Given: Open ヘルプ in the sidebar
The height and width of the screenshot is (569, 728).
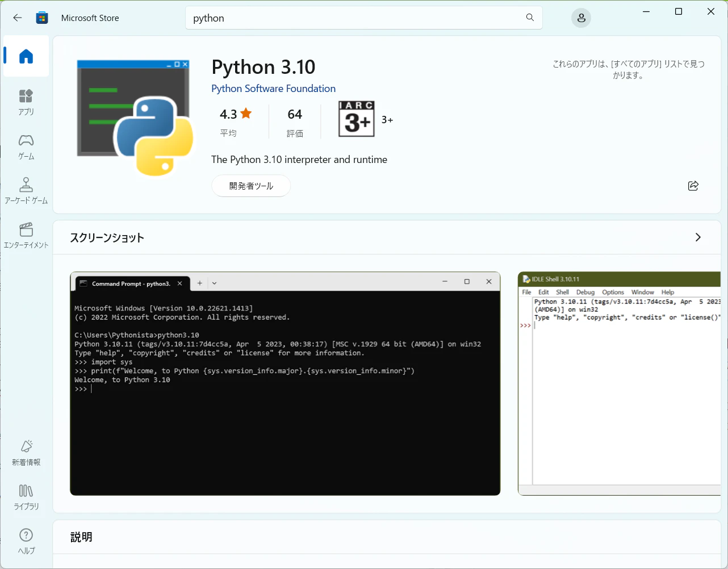Looking at the screenshot, I should coord(26,541).
